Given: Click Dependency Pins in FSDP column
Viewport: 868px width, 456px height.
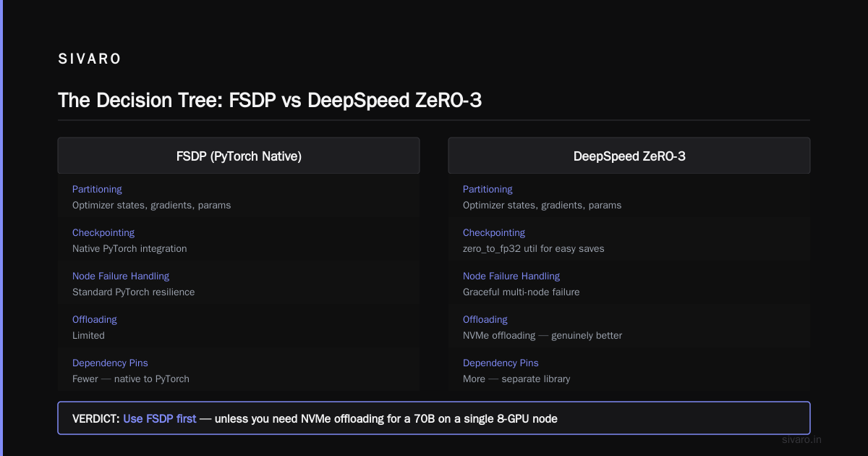Looking at the screenshot, I should tap(110, 363).
